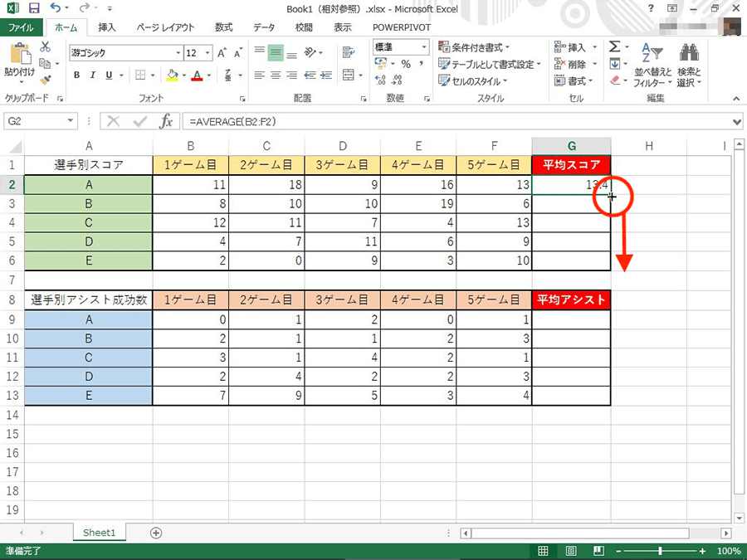Toggle Bold formatting

coord(76,75)
